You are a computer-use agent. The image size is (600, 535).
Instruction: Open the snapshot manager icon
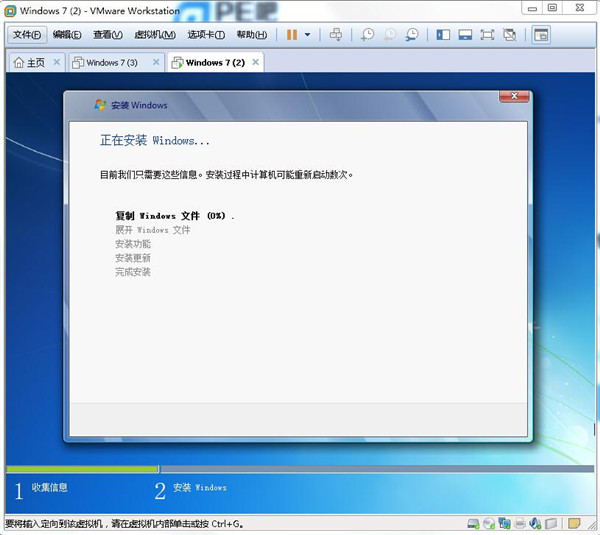(x=412, y=35)
